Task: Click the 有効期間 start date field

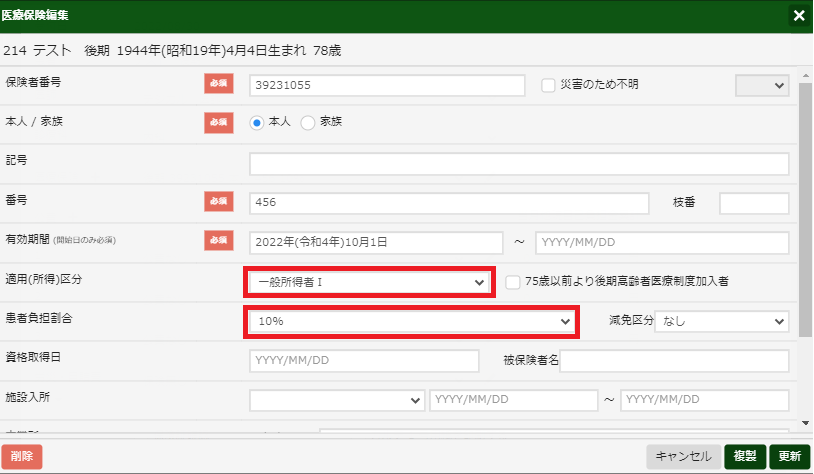Action: click(x=376, y=242)
